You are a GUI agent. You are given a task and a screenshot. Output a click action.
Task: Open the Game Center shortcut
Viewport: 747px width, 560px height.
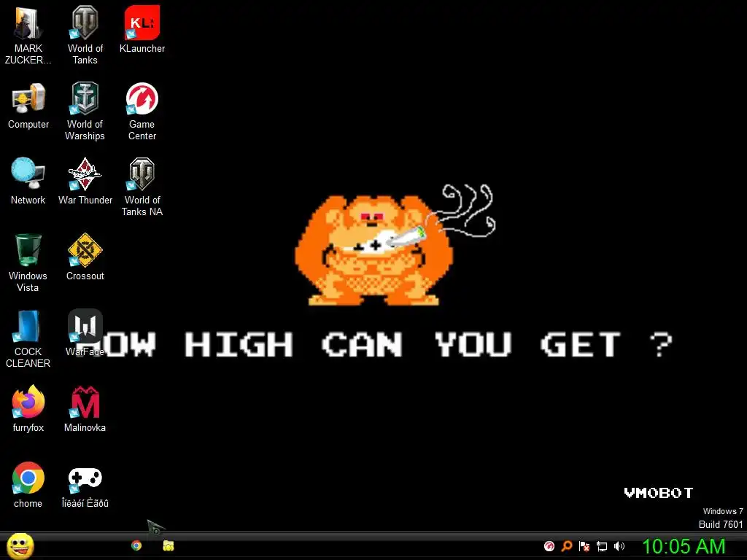142,98
